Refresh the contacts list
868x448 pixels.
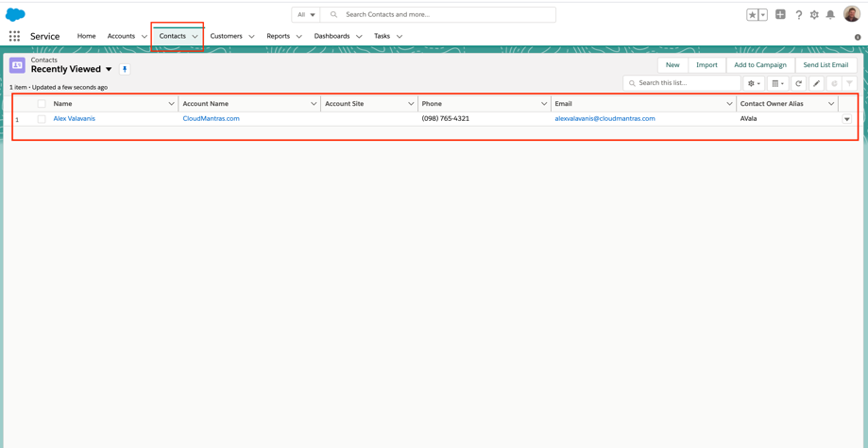click(x=798, y=83)
